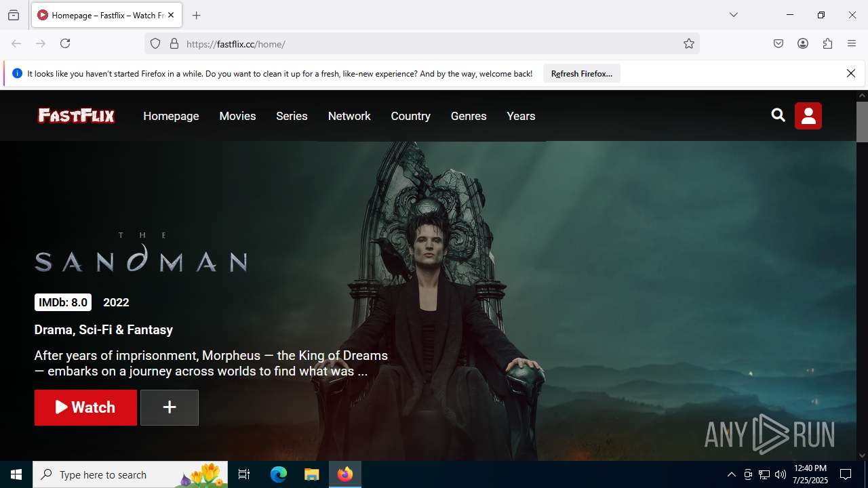Open Firefox Pocket save icon
Viewport: 868px width, 488px height.
[x=778, y=43]
